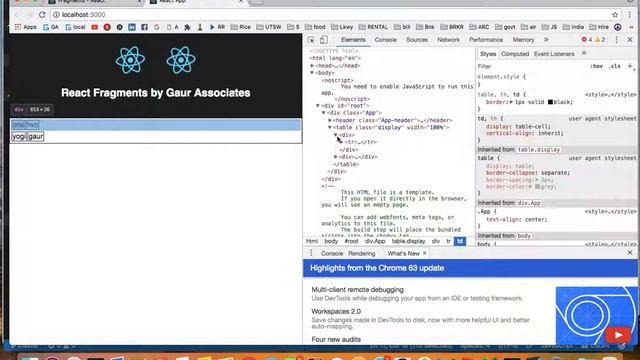
Task: Collapse the div class App node
Action: click(324, 113)
